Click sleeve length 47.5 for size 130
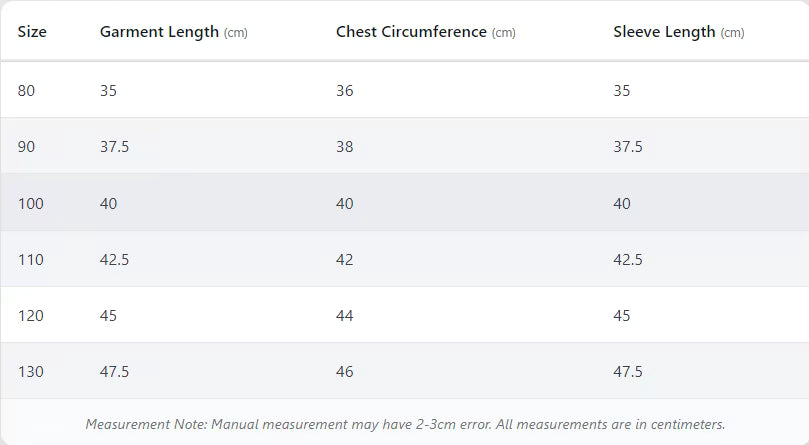The width and height of the screenshot is (809, 445). pos(628,372)
